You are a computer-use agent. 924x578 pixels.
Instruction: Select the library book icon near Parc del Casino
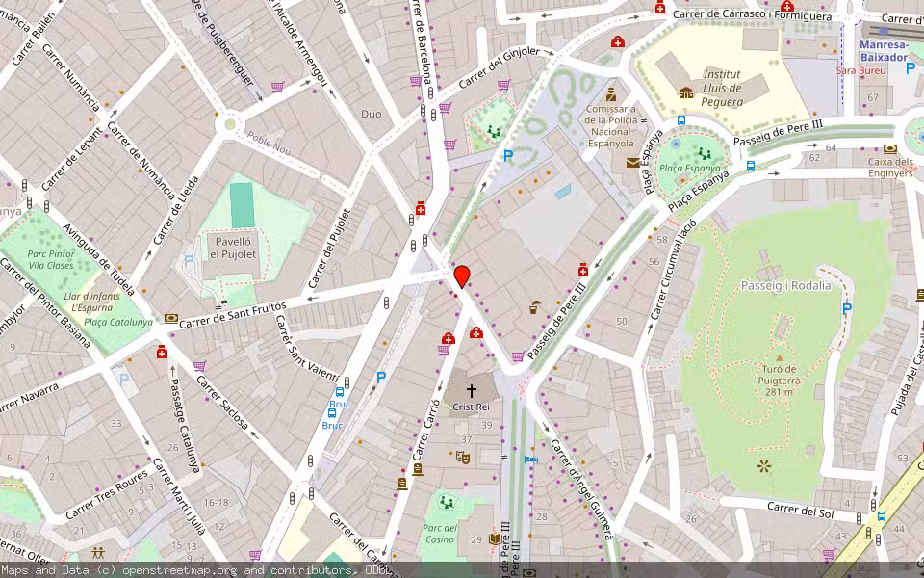coord(418,469)
